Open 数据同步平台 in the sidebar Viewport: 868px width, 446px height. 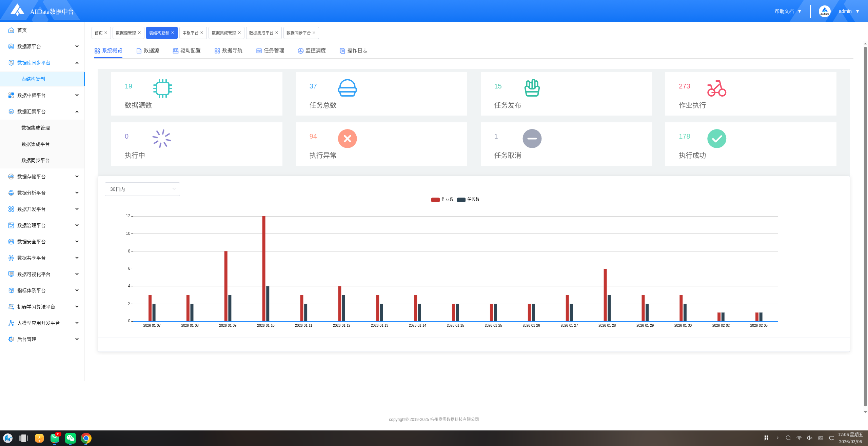[x=36, y=160]
